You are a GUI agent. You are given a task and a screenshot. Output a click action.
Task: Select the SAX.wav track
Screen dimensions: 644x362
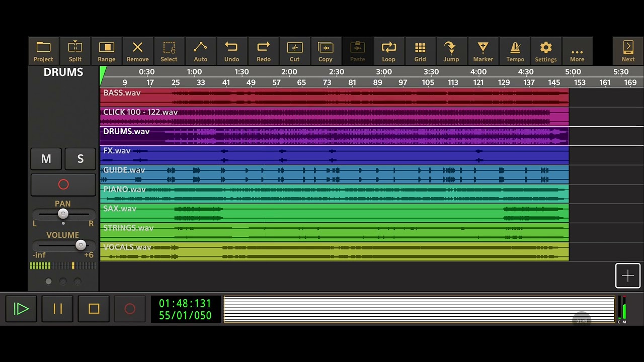pos(334,213)
